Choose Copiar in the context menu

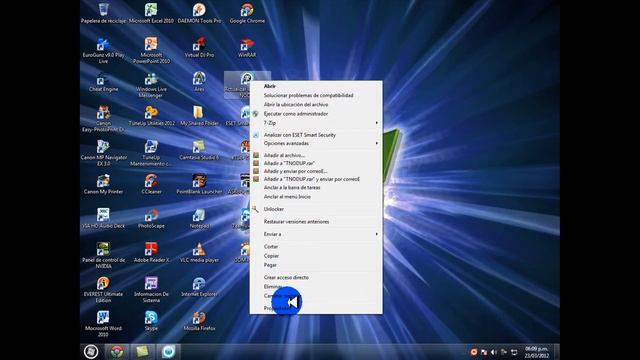(316, 256)
